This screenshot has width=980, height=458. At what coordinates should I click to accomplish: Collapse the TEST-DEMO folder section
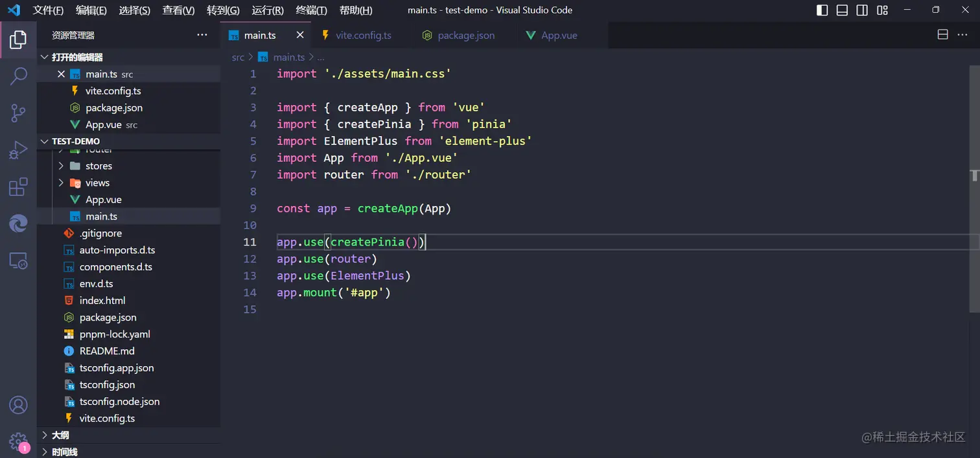click(128, 141)
